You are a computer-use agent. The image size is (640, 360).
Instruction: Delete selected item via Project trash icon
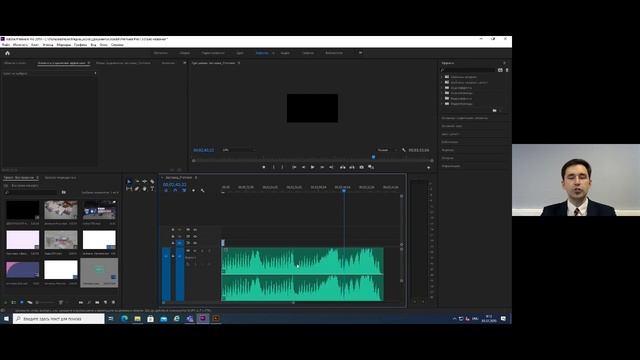113,302
